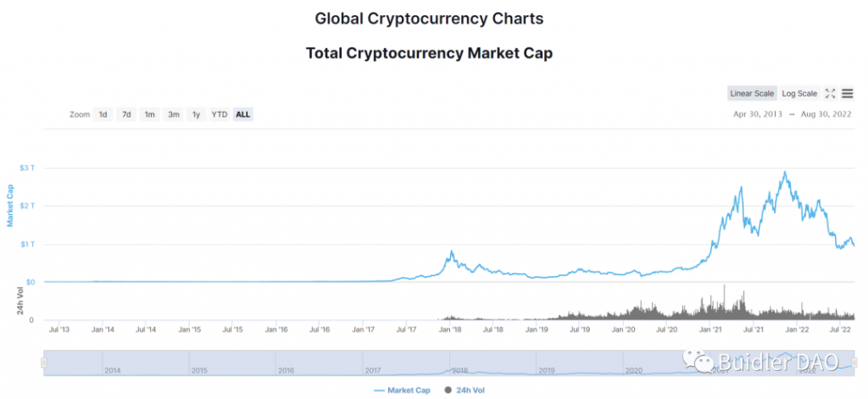Set zoom to 1d
This screenshot has height=399, width=868.
click(103, 114)
